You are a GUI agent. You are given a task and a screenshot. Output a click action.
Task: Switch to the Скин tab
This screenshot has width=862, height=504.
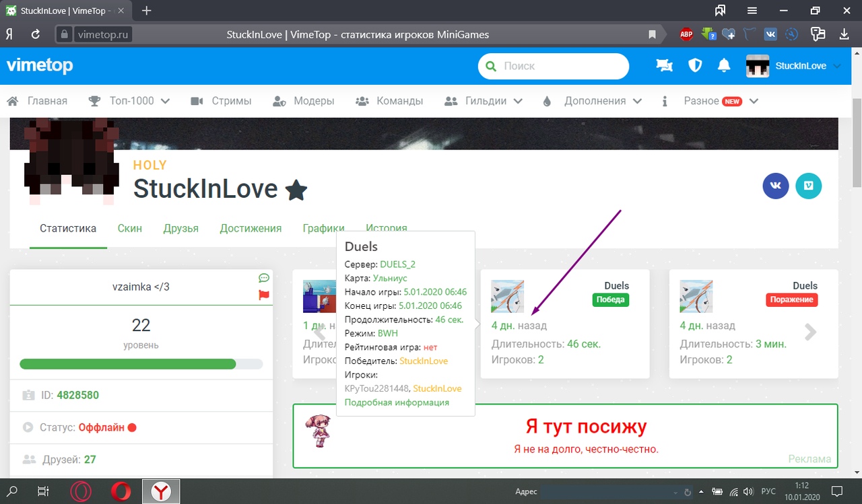click(129, 228)
